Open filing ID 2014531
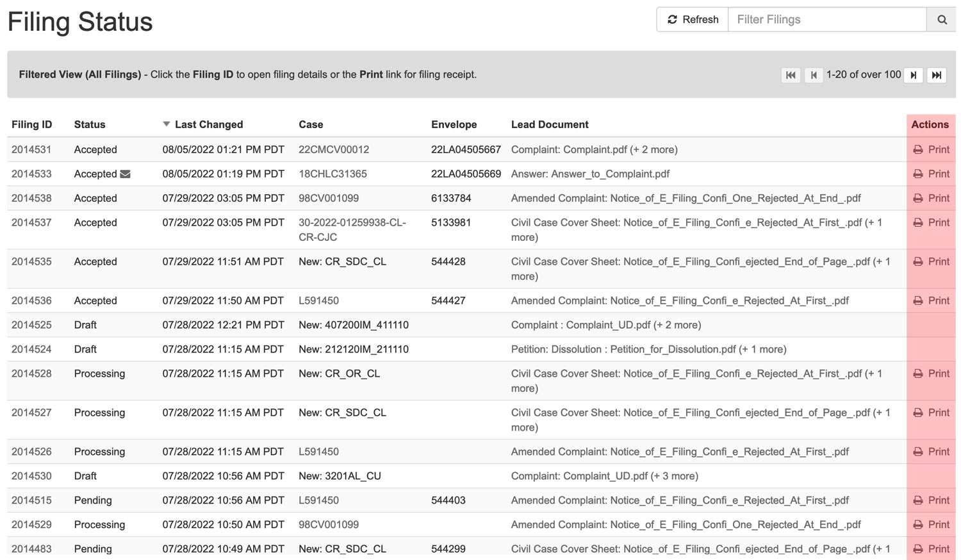The height and width of the screenshot is (560, 961). (31, 149)
